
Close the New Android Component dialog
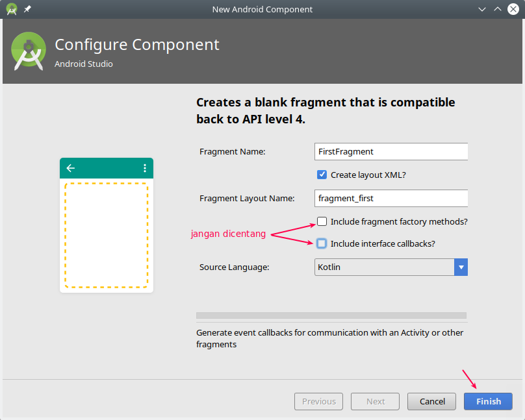513,10
